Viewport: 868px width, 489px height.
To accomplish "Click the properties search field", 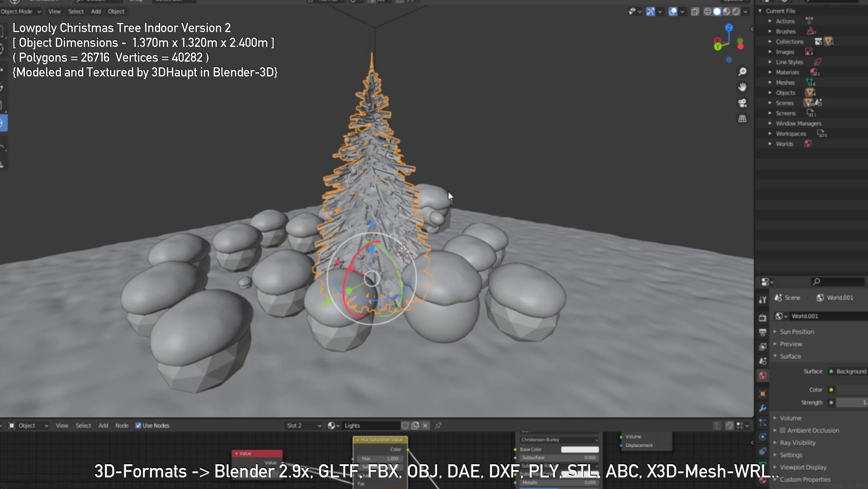I will pos(837,282).
